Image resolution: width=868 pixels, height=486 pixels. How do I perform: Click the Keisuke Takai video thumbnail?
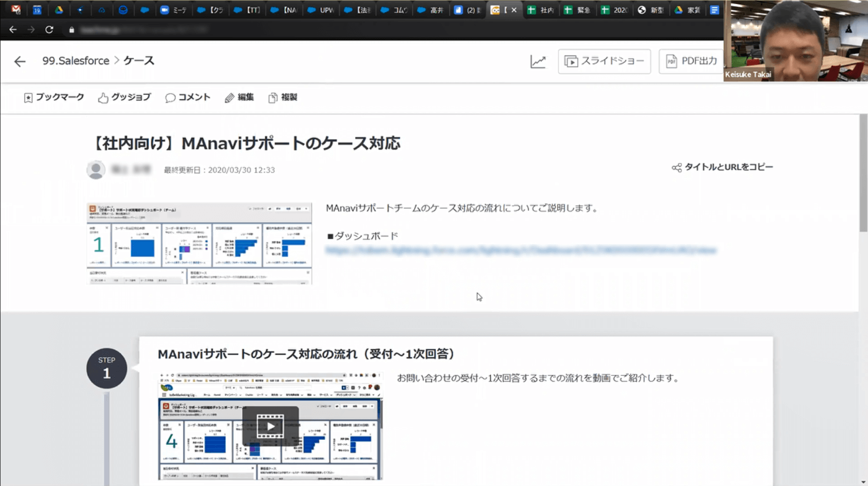796,40
